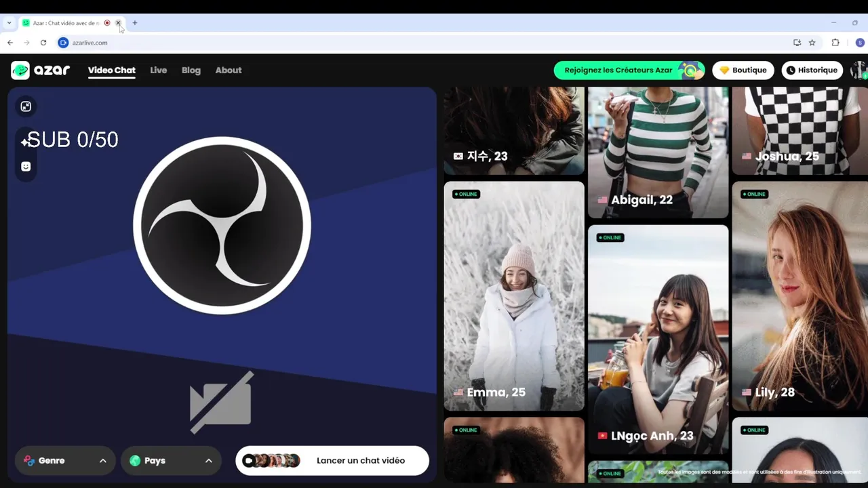The width and height of the screenshot is (868, 488).
Task: Click the clock icon in Historique
Action: pyautogui.click(x=791, y=70)
